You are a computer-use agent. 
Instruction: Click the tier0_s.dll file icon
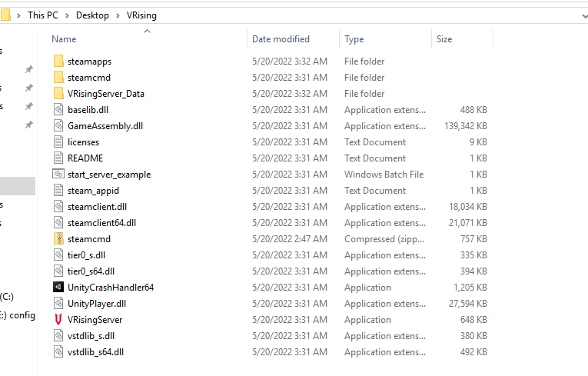[x=58, y=255]
